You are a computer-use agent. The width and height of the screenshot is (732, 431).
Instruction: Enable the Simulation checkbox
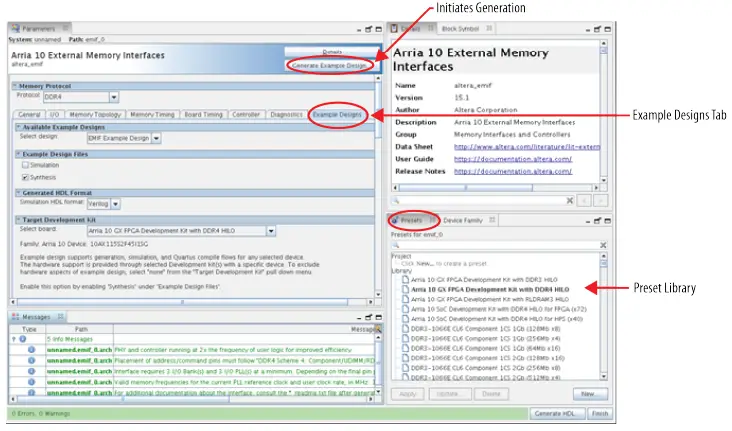pos(25,165)
